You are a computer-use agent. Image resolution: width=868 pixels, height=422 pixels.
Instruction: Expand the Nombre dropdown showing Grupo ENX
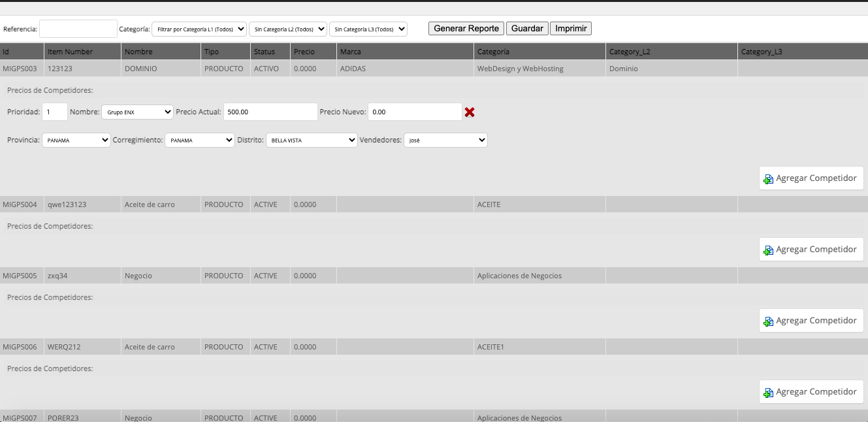137,112
